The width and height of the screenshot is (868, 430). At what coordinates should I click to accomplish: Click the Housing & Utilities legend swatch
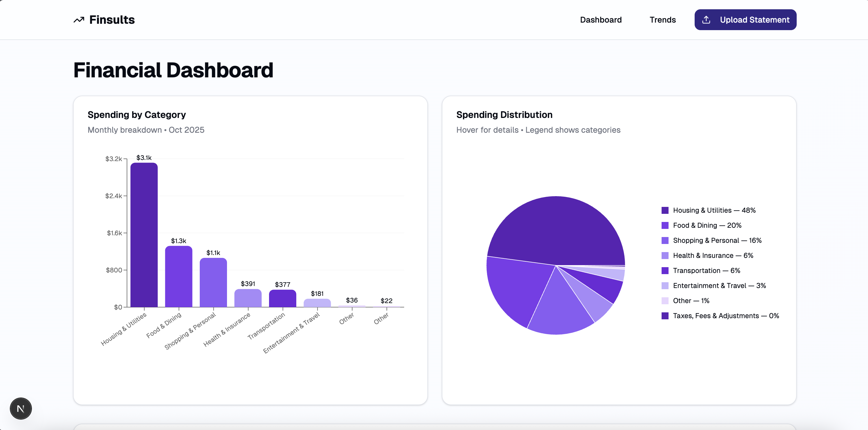tap(664, 210)
